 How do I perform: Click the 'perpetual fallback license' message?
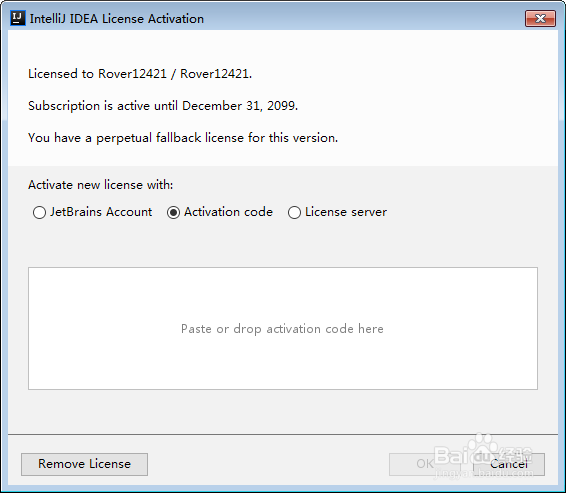click(x=183, y=138)
